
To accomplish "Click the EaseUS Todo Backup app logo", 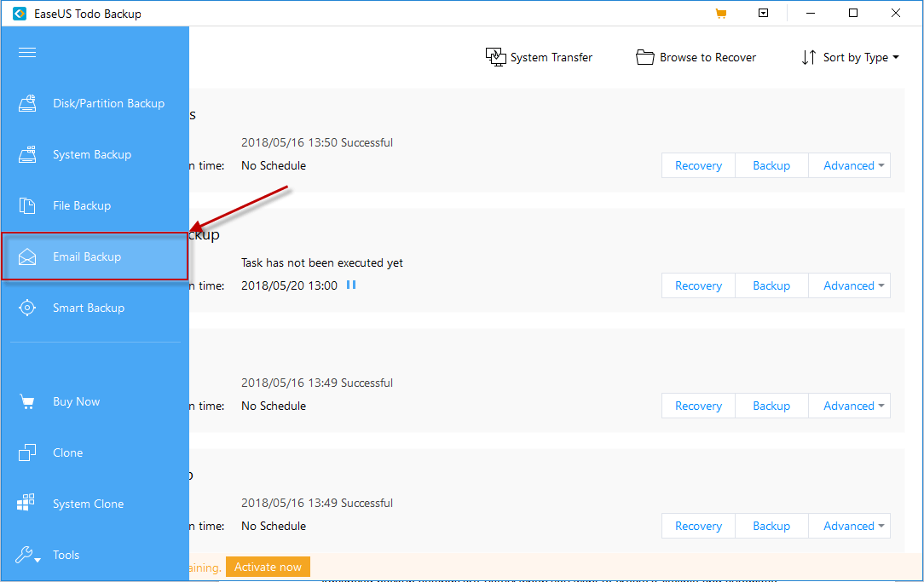I will tap(20, 13).
